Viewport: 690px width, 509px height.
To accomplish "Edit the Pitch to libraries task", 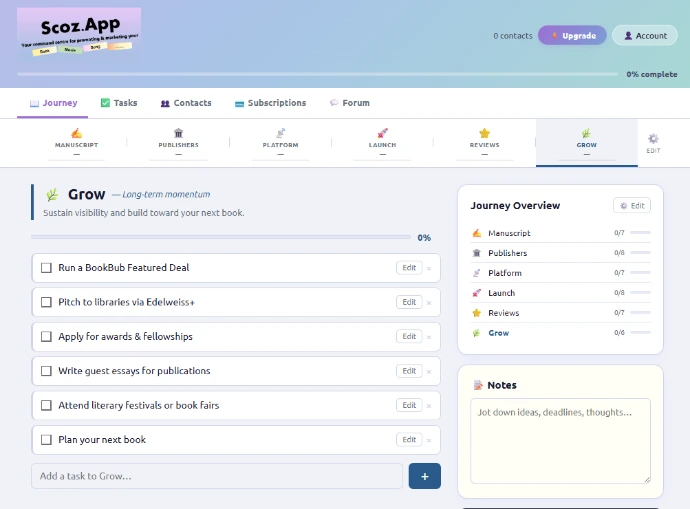I will (409, 302).
